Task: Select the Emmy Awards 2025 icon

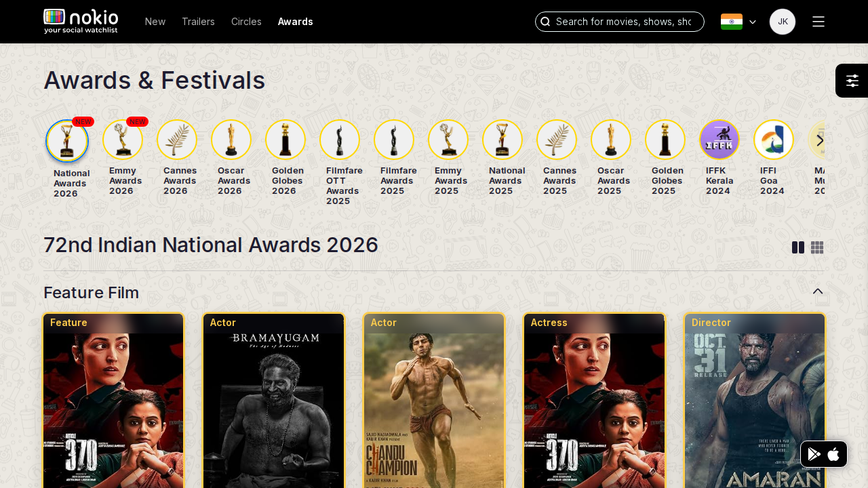Action: click(448, 140)
